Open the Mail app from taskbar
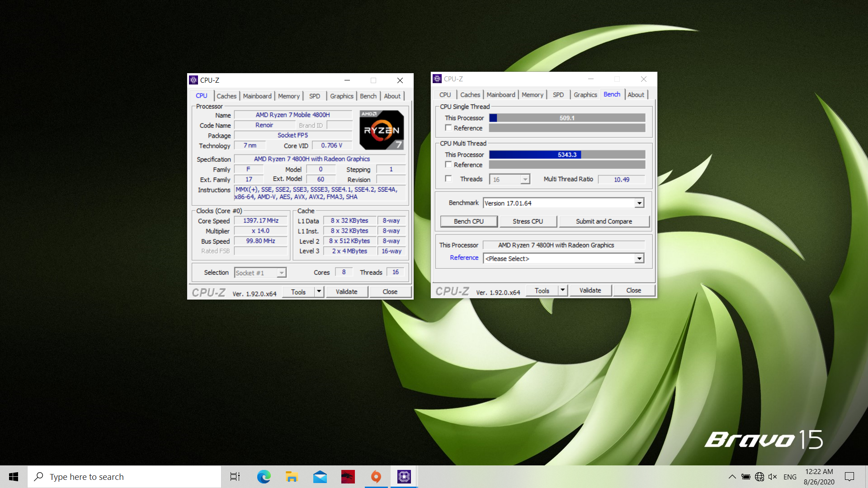868x488 pixels. [320, 477]
